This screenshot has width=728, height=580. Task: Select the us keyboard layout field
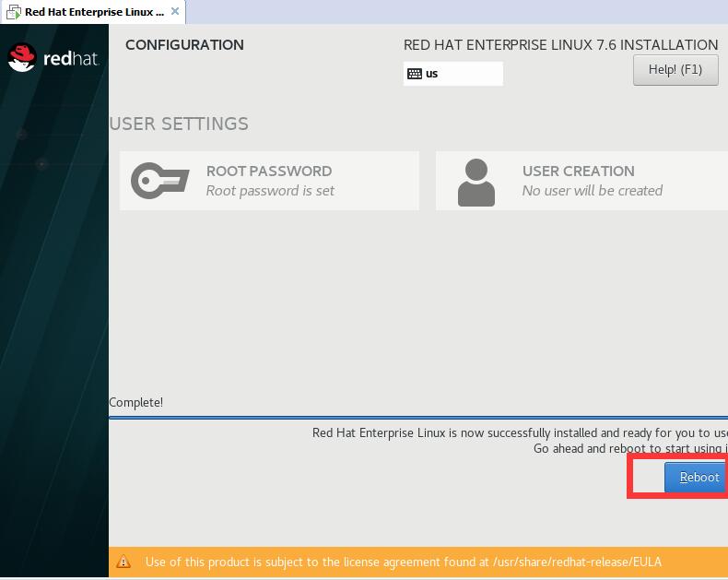[453, 74]
